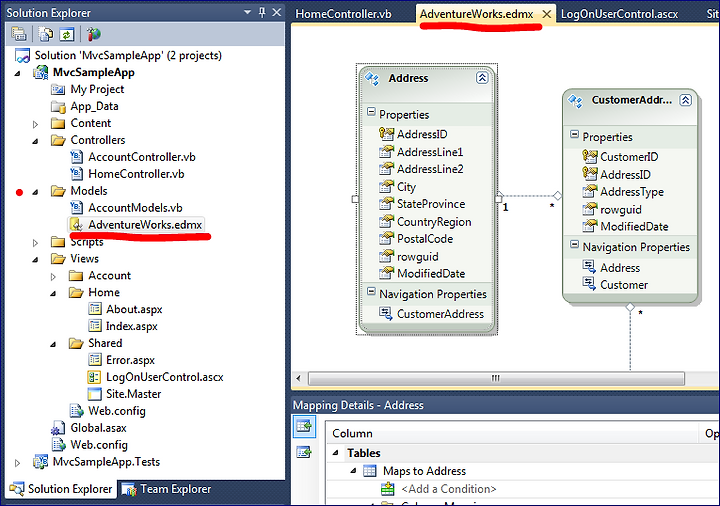The height and width of the screenshot is (506, 720).
Task: Select CustomerID key property
Action: 629,157
